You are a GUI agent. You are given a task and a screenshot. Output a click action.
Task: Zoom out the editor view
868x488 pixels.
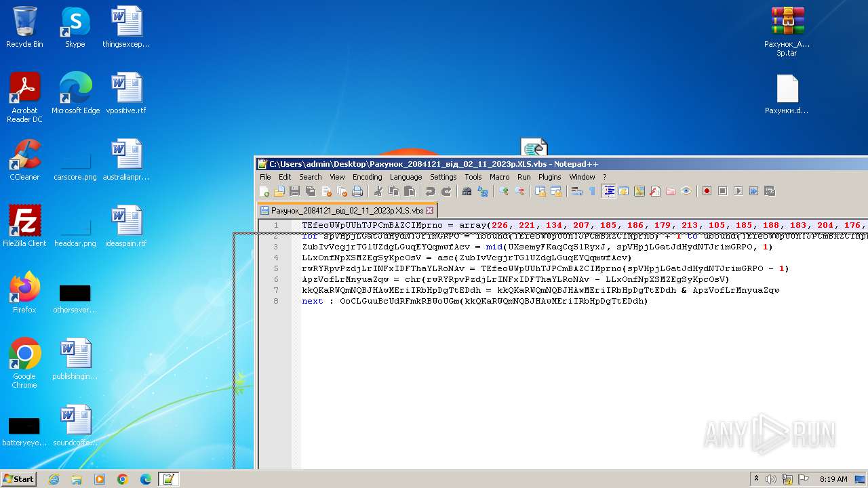pyautogui.click(x=519, y=191)
